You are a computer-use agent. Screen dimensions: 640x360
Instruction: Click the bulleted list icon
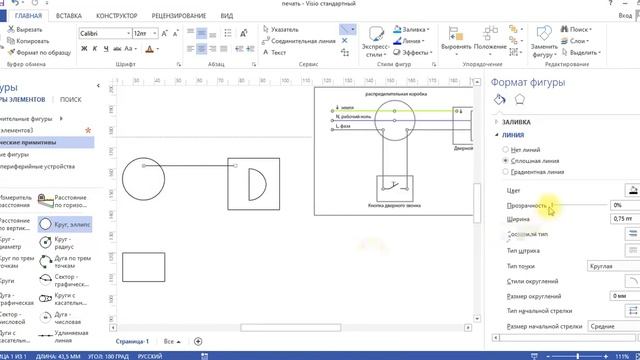[x=228, y=33]
